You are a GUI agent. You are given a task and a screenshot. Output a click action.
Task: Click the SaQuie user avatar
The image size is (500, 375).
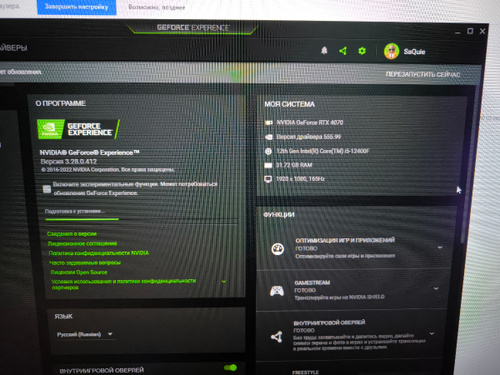tap(391, 51)
